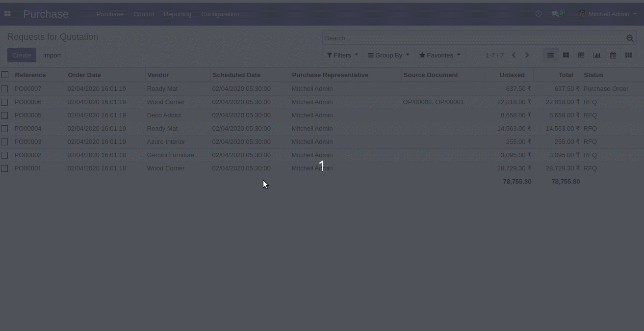Click vendor Azure Interior cell
644x331 pixels.
[166, 142]
